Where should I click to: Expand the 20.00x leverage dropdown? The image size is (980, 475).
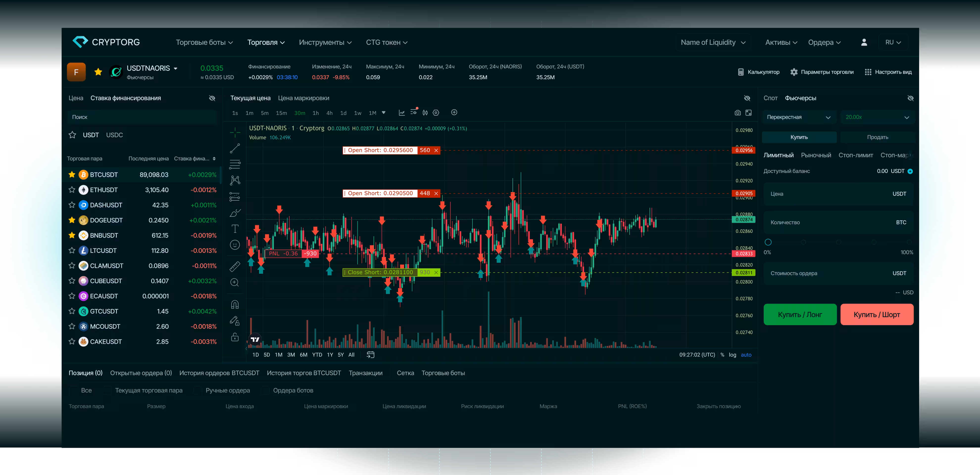tap(877, 117)
